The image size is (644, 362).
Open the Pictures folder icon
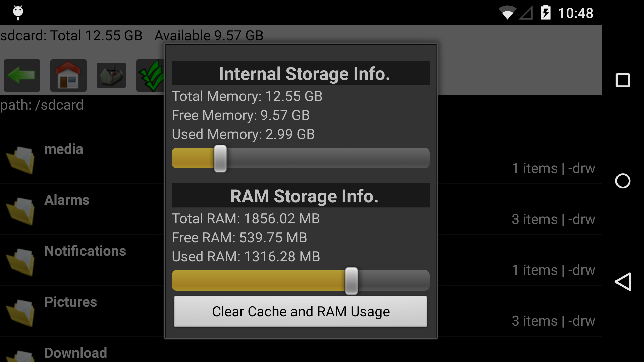coord(20,312)
